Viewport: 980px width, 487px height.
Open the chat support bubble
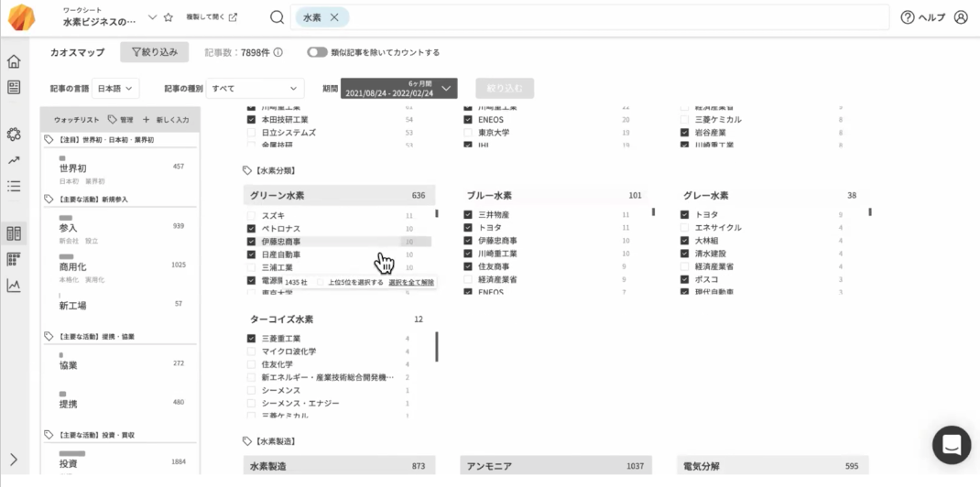[952, 445]
